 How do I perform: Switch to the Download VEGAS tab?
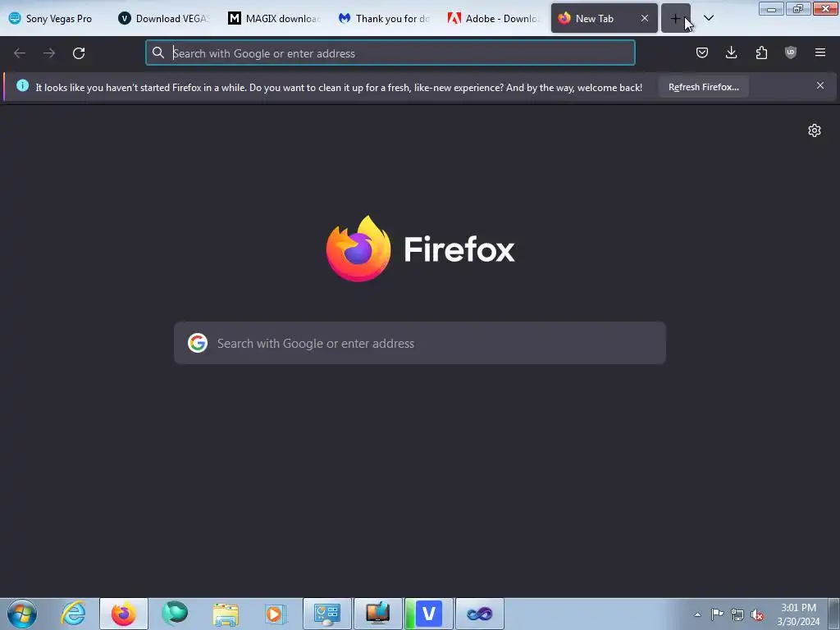tap(163, 18)
